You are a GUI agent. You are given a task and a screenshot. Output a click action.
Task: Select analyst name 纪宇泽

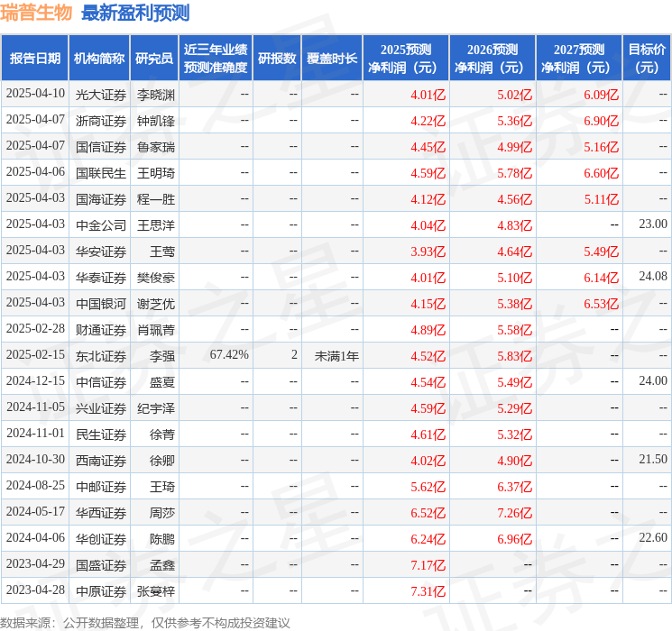156,408
